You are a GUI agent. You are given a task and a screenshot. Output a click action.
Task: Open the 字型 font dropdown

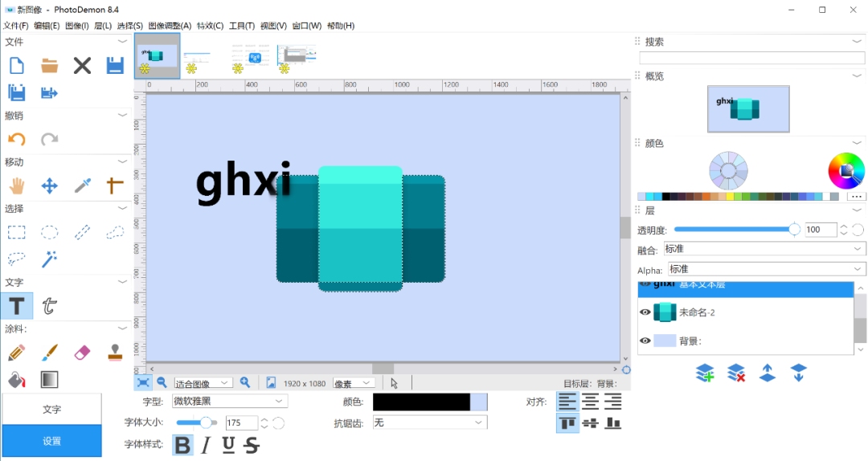coord(229,402)
